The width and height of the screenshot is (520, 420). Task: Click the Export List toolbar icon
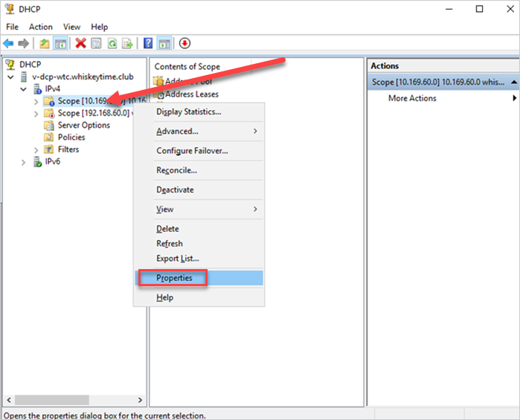(x=127, y=43)
